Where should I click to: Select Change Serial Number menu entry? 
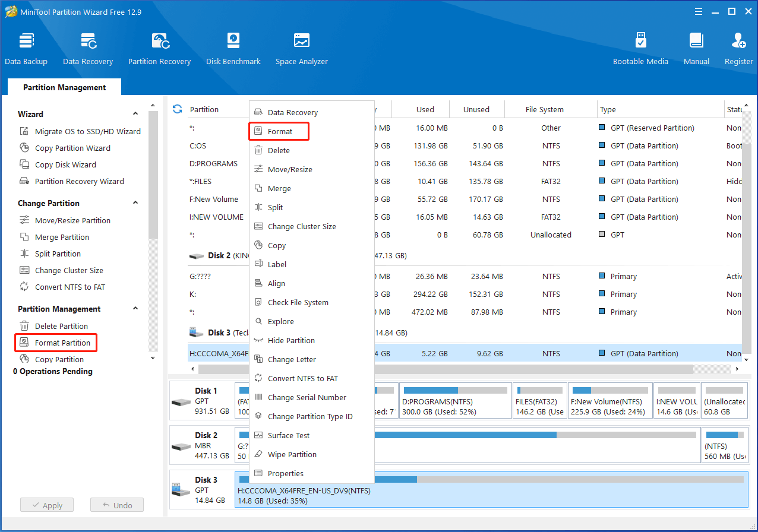311,397
